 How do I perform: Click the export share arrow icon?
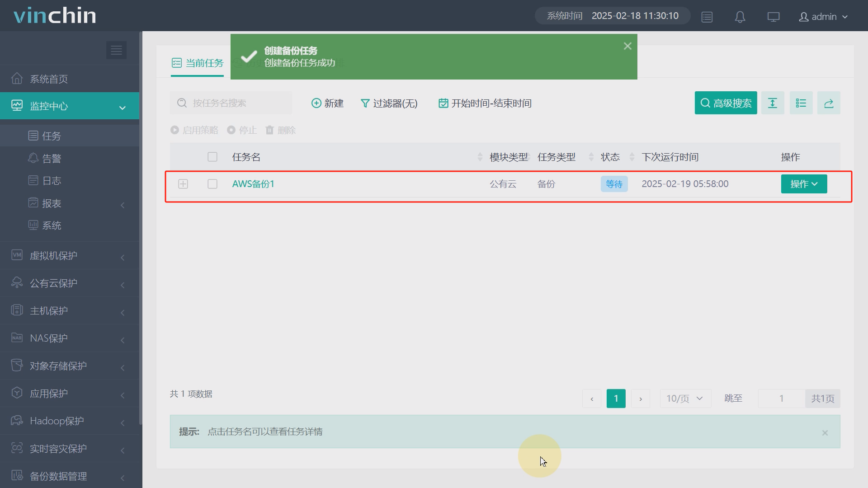829,103
